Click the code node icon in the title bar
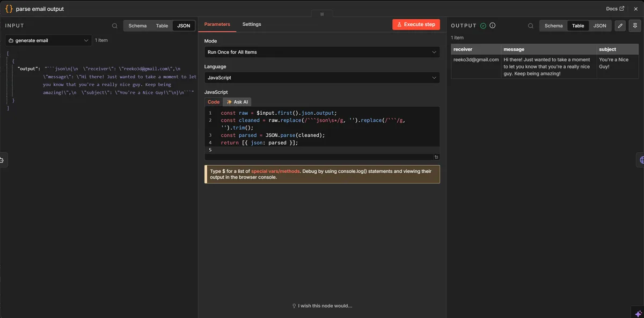644x318 pixels. click(8, 9)
